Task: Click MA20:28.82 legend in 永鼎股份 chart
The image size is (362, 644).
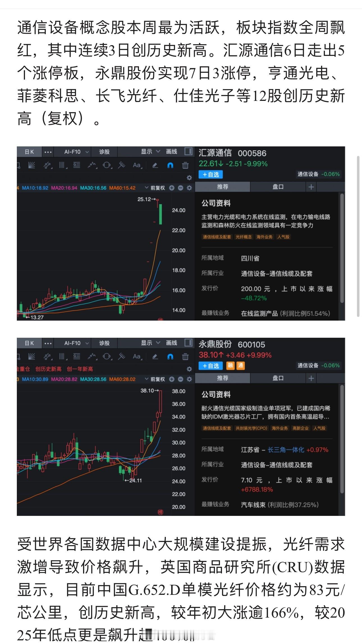Action: tap(64, 379)
